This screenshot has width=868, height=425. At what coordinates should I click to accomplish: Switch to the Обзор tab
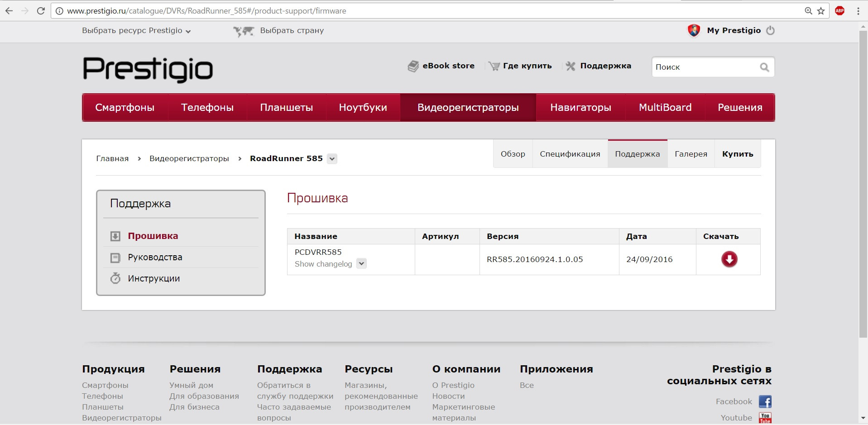point(513,154)
